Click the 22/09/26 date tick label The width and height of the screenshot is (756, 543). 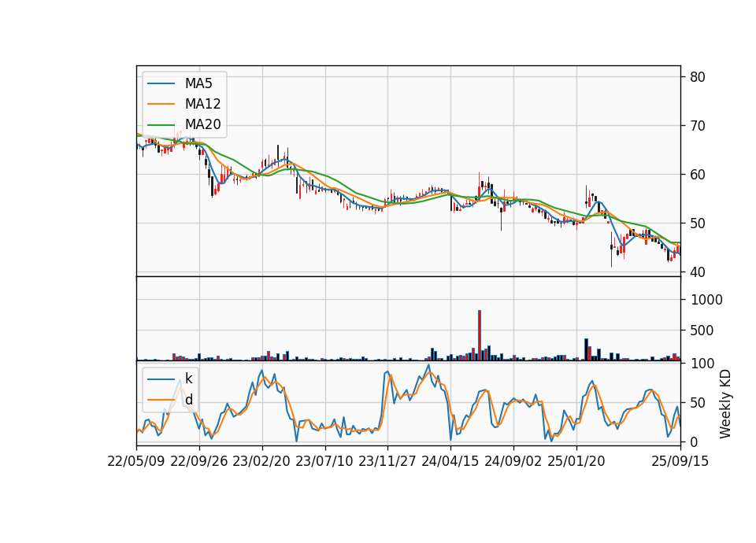point(199,461)
